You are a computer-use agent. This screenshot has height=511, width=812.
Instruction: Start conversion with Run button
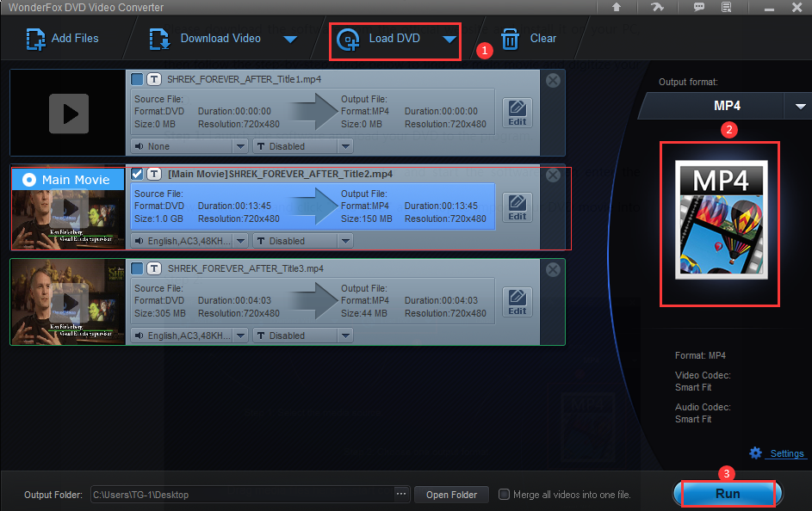pos(728,494)
